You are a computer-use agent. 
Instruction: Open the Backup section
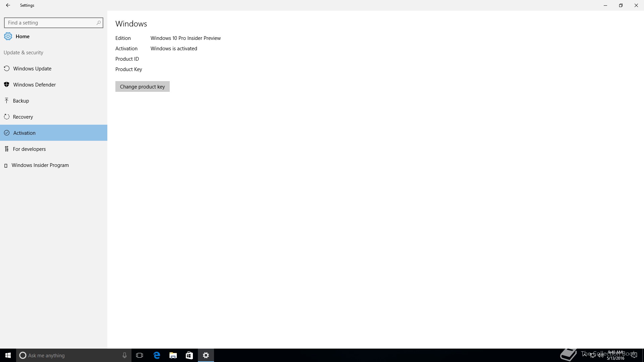tap(54, 101)
